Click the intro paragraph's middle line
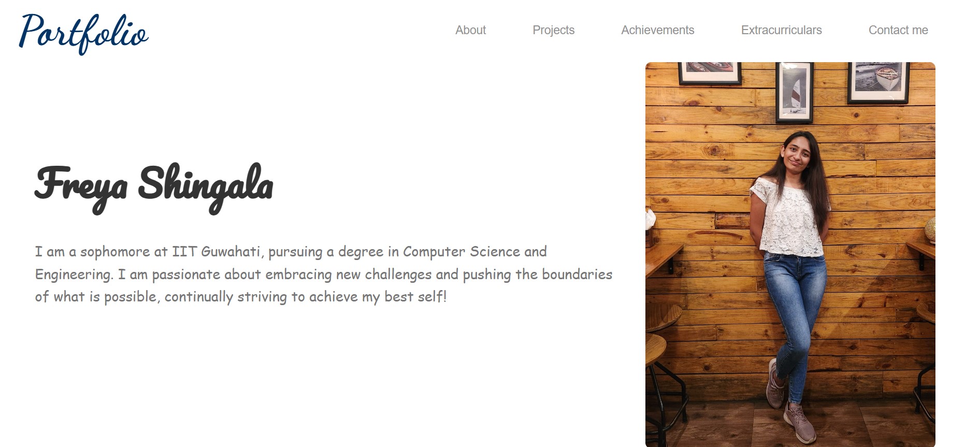This screenshot has width=980, height=447. click(x=323, y=274)
